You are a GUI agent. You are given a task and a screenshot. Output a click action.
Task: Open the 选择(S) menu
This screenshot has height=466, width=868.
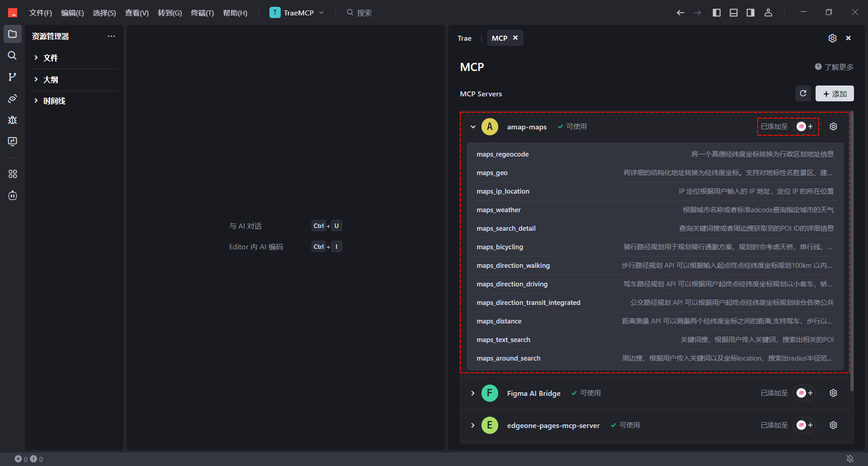click(x=104, y=13)
